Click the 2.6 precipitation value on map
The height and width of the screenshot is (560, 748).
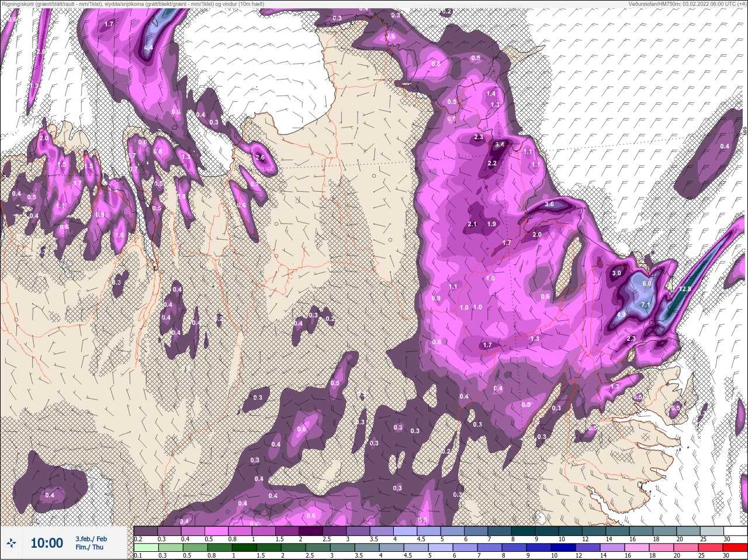click(260, 158)
